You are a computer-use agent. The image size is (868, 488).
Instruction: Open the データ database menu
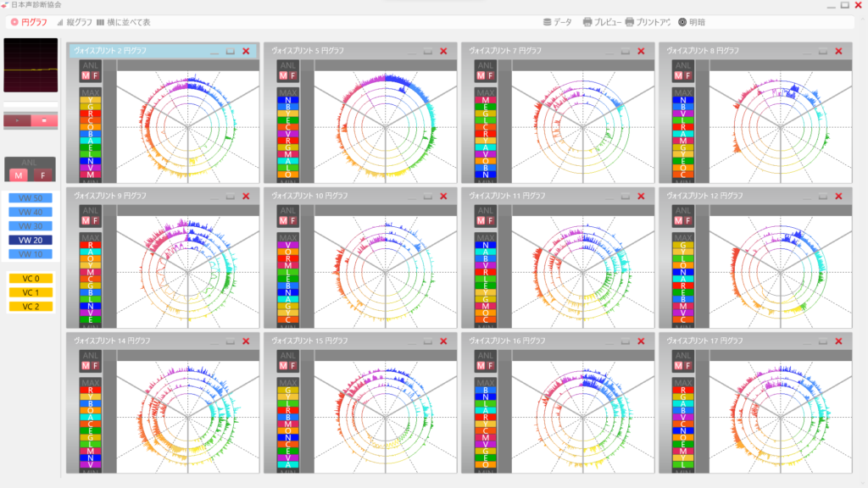click(558, 22)
